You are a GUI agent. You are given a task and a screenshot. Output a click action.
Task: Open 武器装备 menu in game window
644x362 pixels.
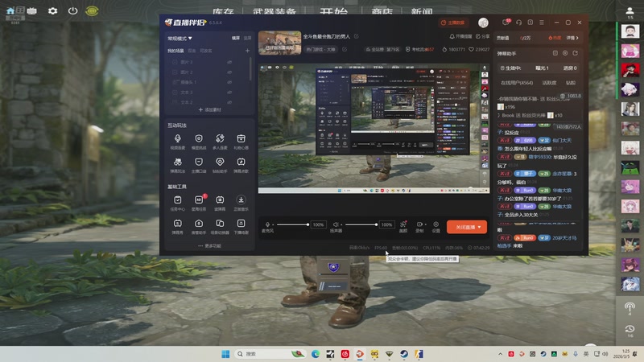275,11
